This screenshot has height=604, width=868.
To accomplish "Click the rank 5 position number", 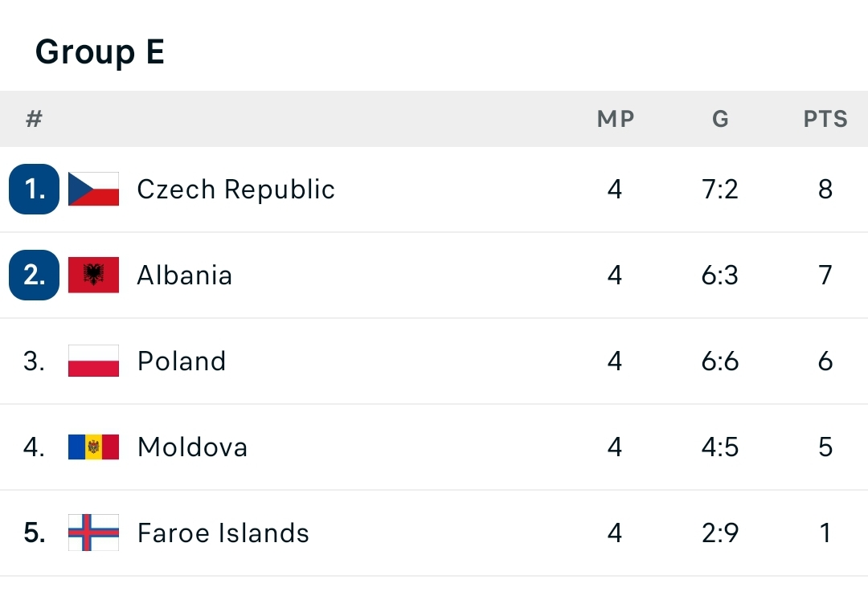I will (35, 533).
